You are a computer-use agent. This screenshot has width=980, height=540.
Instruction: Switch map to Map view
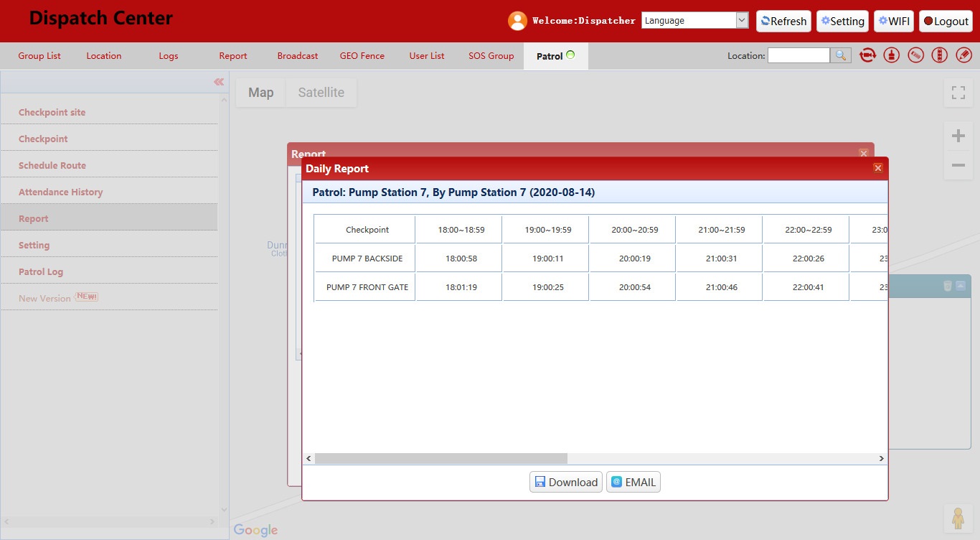(x=260, y=93)
